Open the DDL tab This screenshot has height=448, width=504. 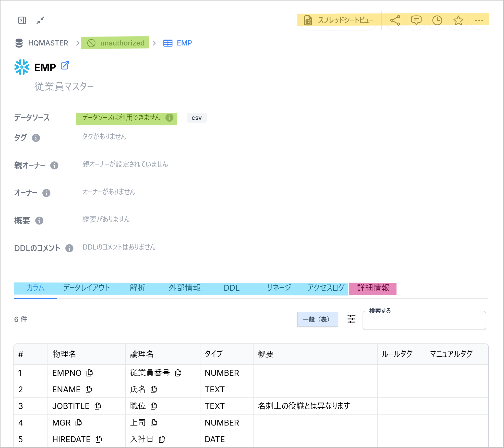point(232,288)
